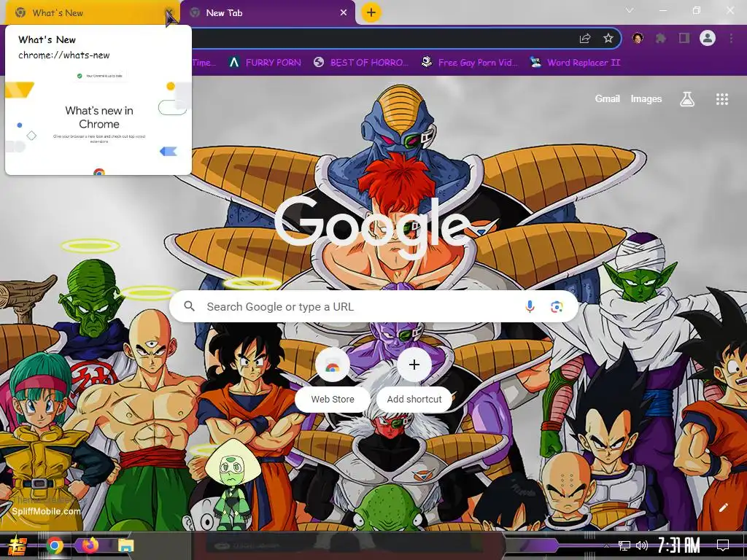Open the Search Labs flask icon

(x=687, y=99)
